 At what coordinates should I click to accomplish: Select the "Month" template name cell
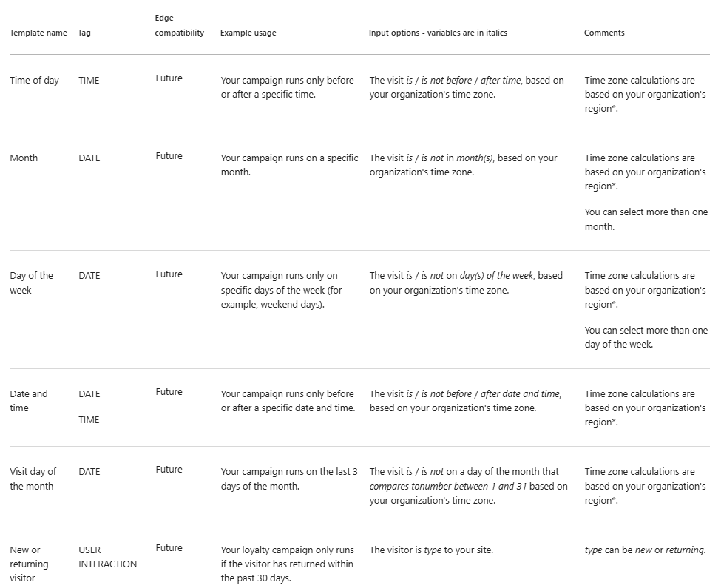click(24, 158)
